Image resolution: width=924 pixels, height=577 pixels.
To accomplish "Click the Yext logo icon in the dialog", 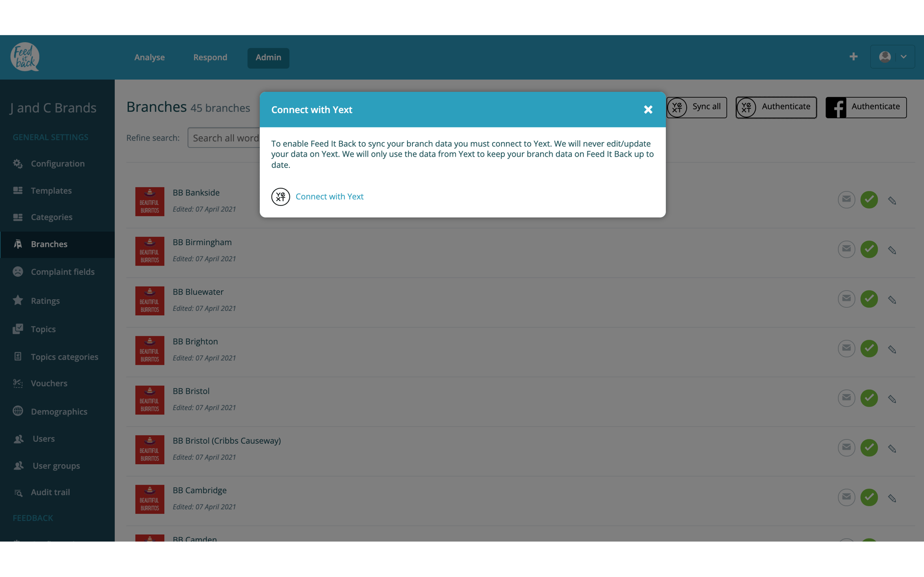I will [x=281, y=197].
